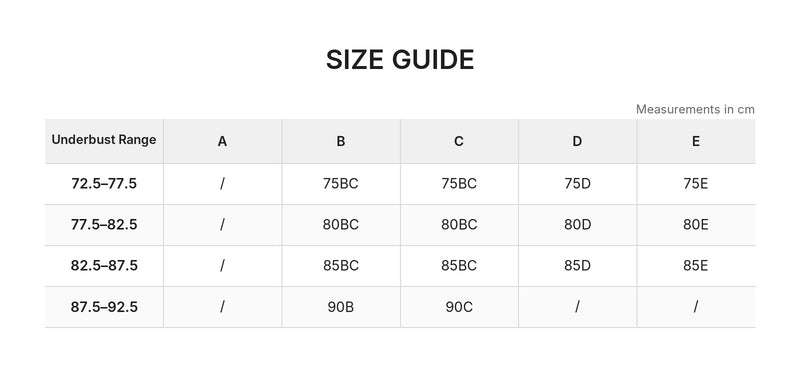Click the 77.5–82.5 underbust row label
The image size is (800, 375).
click(x=104, y=224)
